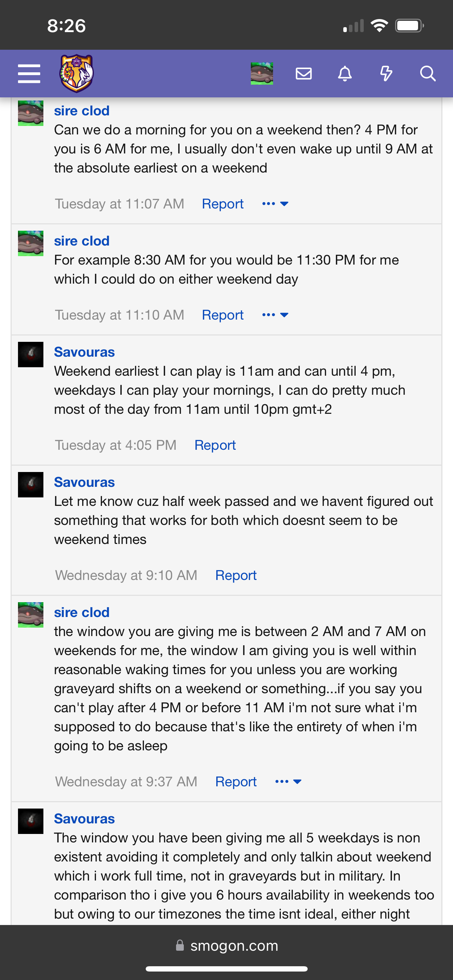Open the search magnifier icon

pyautogui.click(x=428, y=73)
